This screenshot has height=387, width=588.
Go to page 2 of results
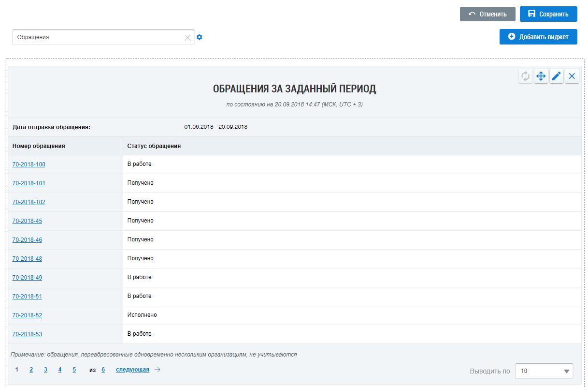(31, 370)
